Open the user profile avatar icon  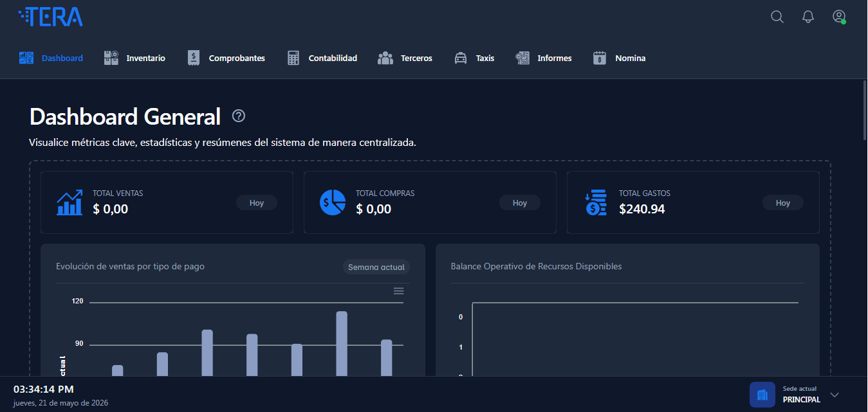click(839, 17)
